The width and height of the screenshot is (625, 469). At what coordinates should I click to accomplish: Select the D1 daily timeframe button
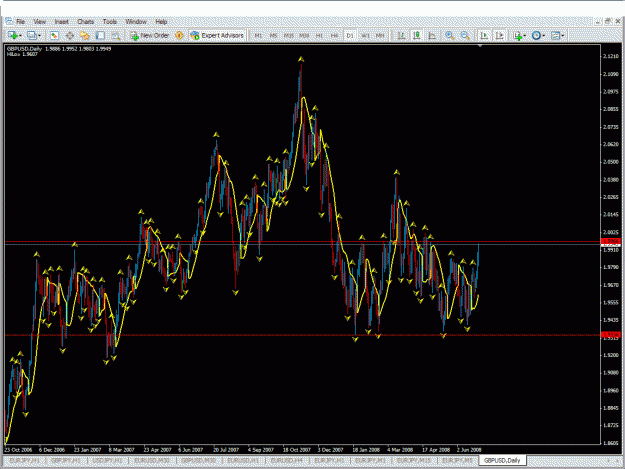(350, 36)
